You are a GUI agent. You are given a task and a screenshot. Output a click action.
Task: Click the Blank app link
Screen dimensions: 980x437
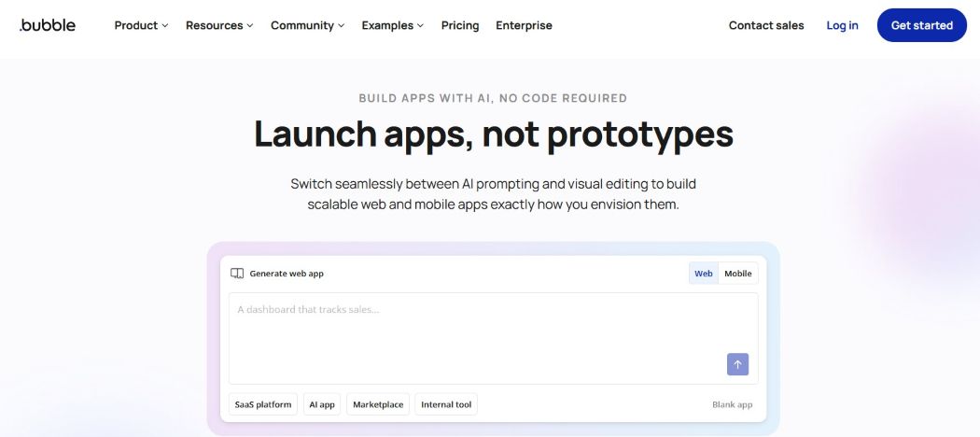[733, 404]
